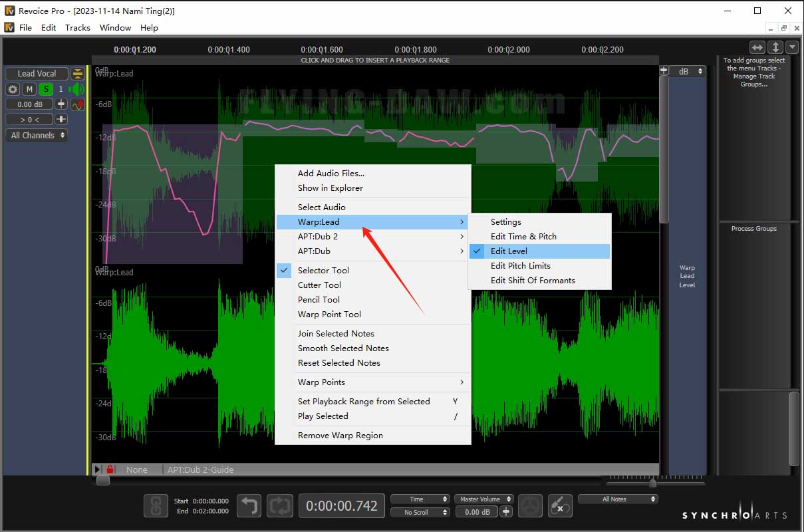
Task: Expand the APT:Dub submenu
Action: 374,251
